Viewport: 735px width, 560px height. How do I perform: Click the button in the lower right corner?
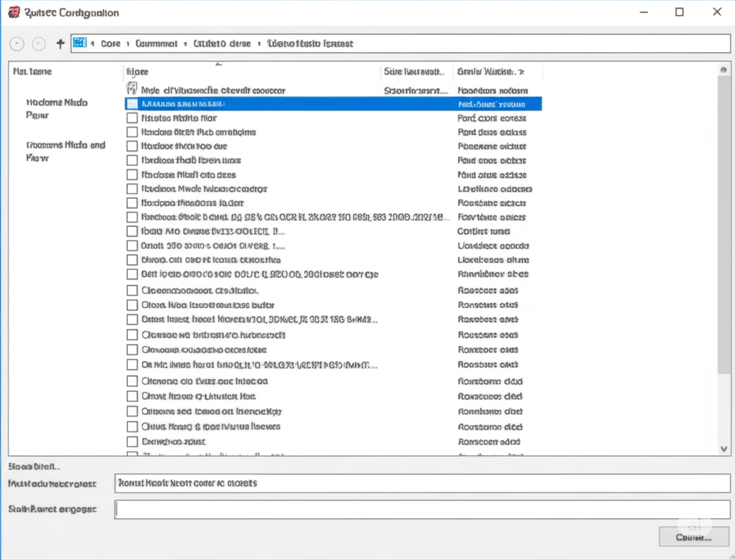coord(694,537)
